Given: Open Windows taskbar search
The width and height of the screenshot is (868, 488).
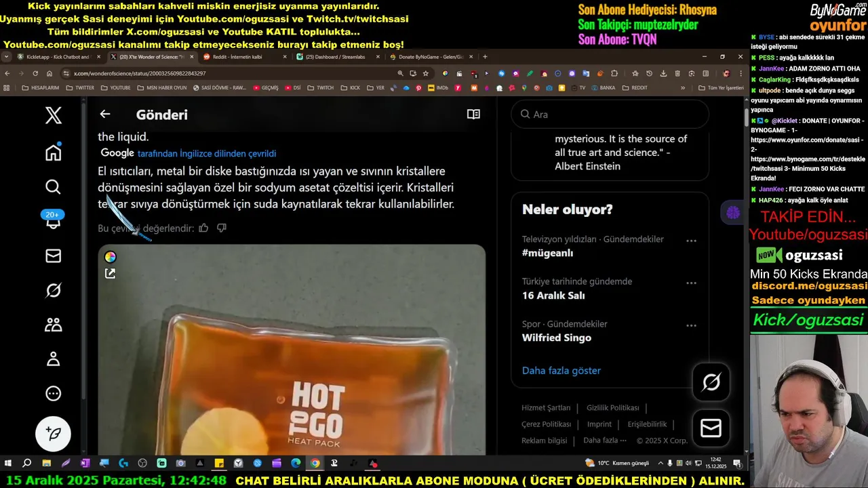Looking at the screenshot, I should click(x=26, y=463).
